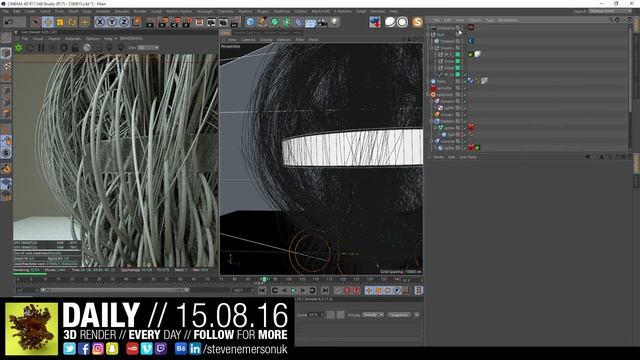640x360 pixels.
Task: Toggle the enable checkmark on the Tube row
Action: tap(464, 81)
